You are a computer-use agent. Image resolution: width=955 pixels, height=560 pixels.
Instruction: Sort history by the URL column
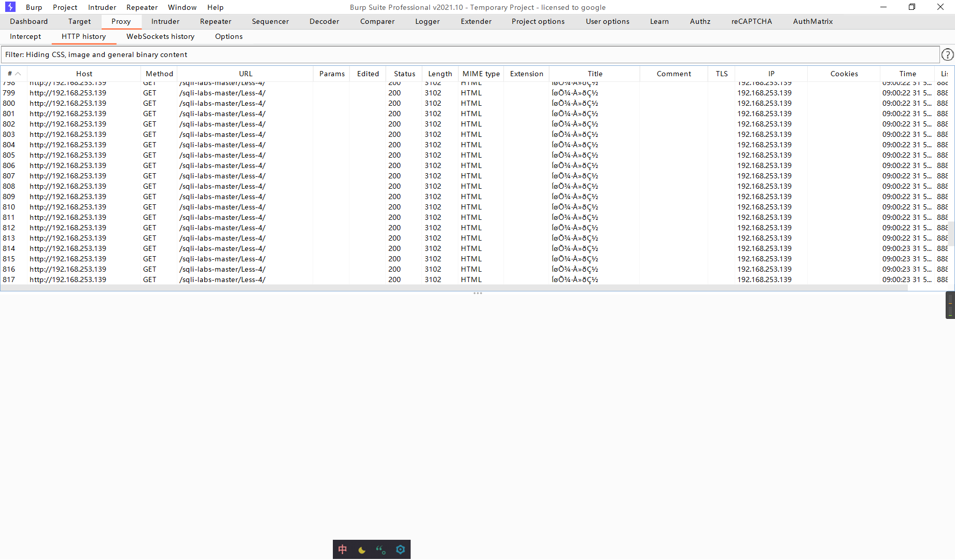[246, 74]
